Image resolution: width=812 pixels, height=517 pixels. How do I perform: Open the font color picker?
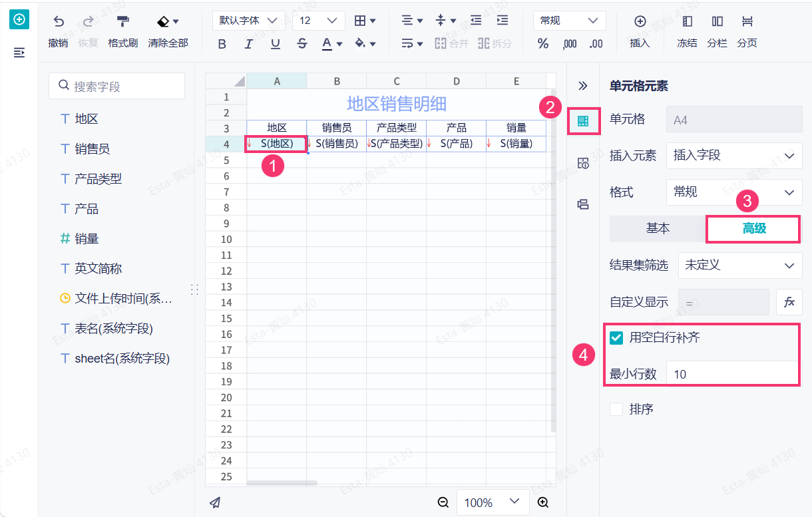(332, 44)
